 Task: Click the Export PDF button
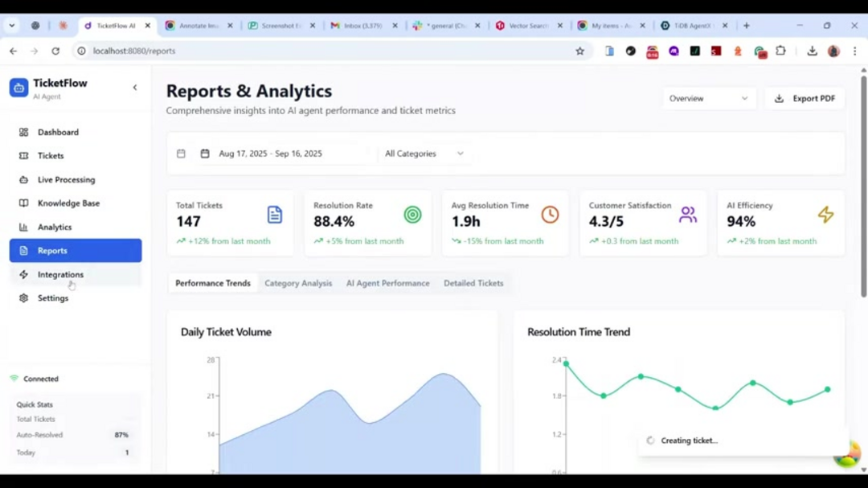804,97
